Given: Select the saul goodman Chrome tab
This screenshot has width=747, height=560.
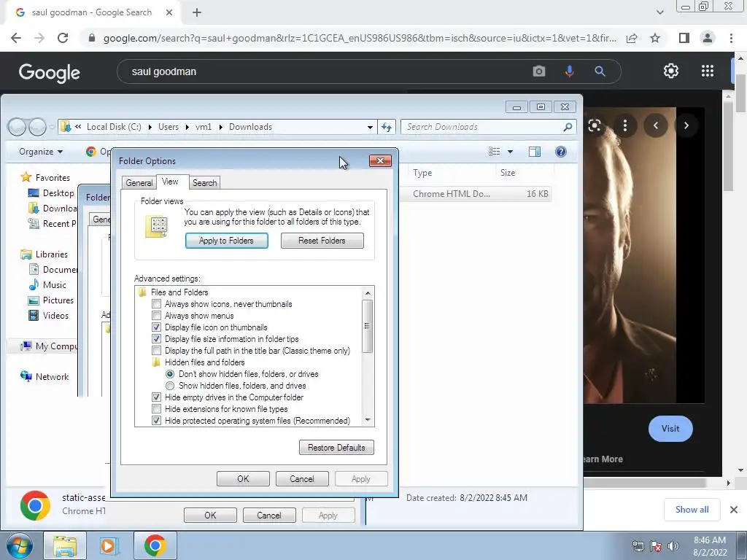Looking at the screenshot, I should (92, 12).
